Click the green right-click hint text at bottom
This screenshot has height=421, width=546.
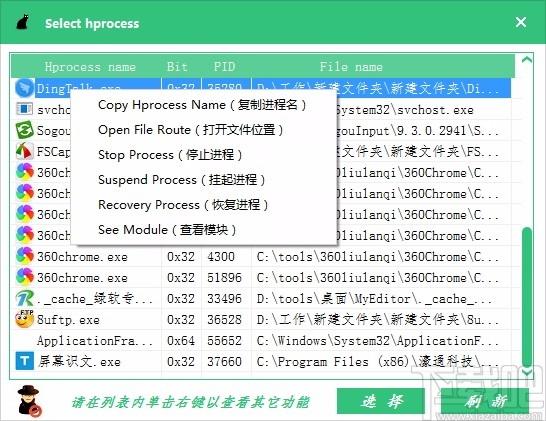pyautogui.click(x=190, y=401)
